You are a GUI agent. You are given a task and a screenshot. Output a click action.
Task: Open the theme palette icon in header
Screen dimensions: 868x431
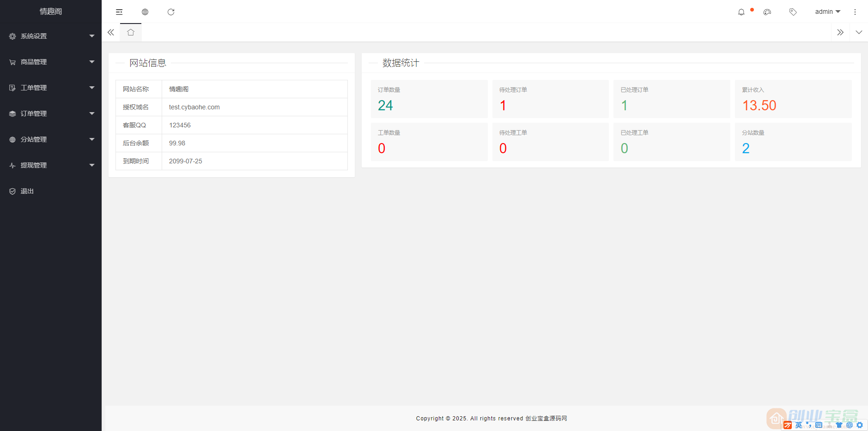(x=767, y=12)
